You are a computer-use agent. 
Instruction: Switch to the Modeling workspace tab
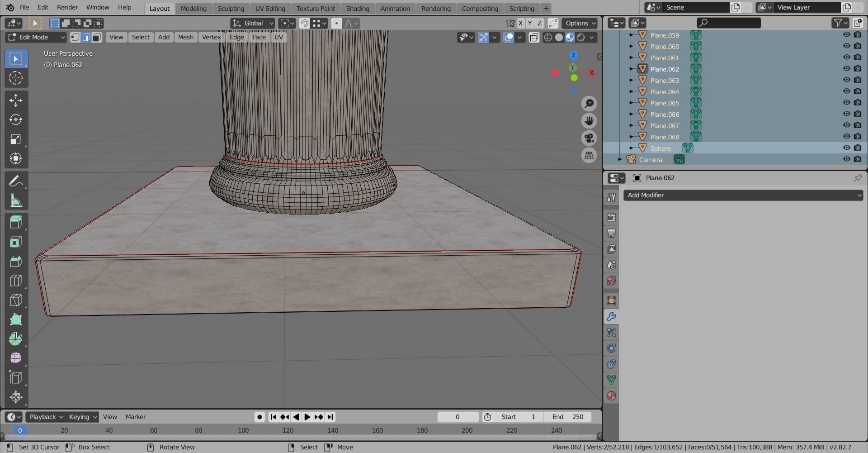(x=193, y=8)
